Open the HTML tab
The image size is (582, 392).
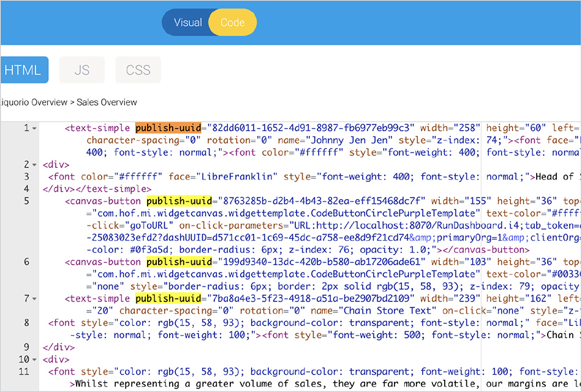(x=23, y=70)
